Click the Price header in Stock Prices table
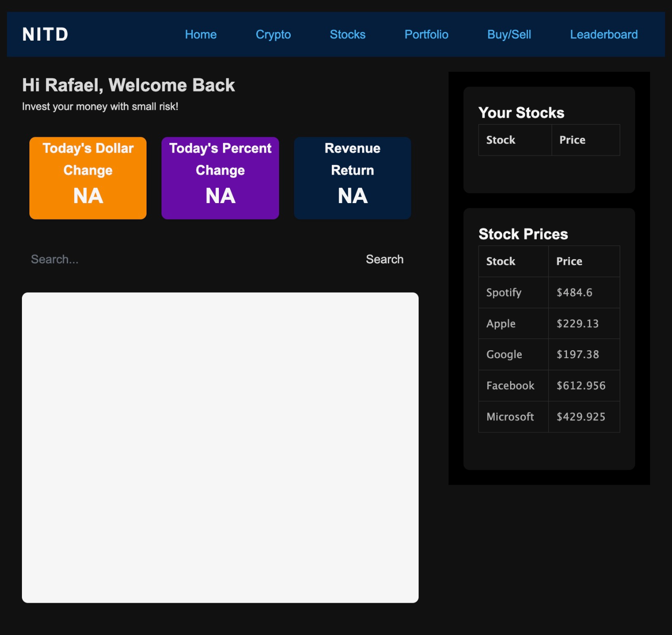The width and height of the screenshot is (672, 635). [x=569, y=261]
